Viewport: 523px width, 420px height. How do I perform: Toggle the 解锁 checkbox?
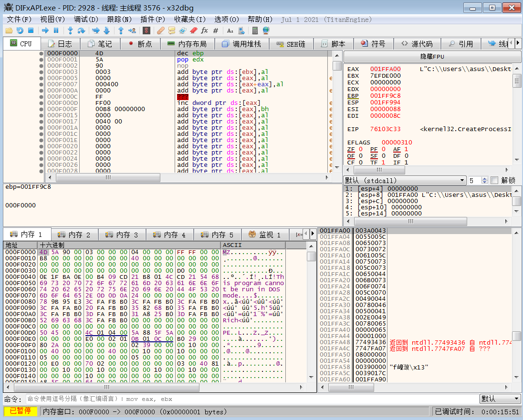494,181
